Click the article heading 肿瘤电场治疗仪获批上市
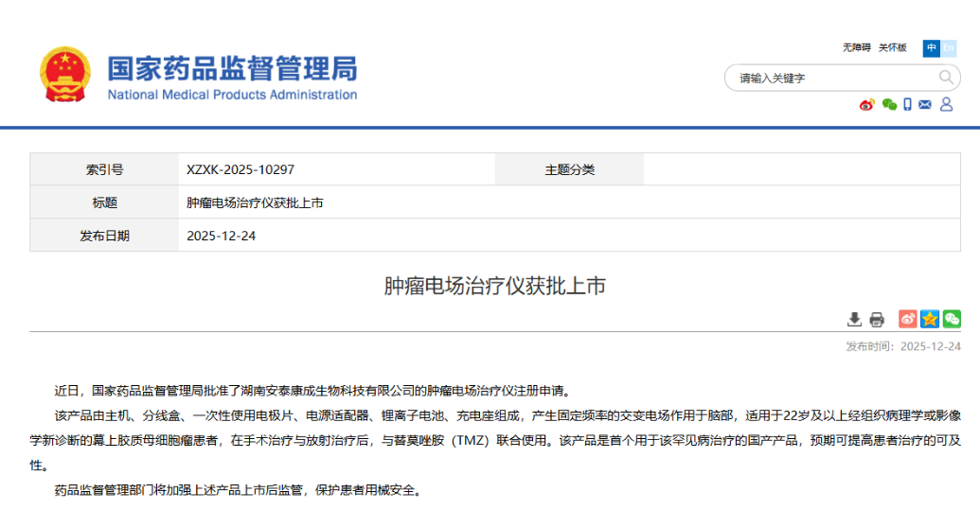 (x=494, y=287)
